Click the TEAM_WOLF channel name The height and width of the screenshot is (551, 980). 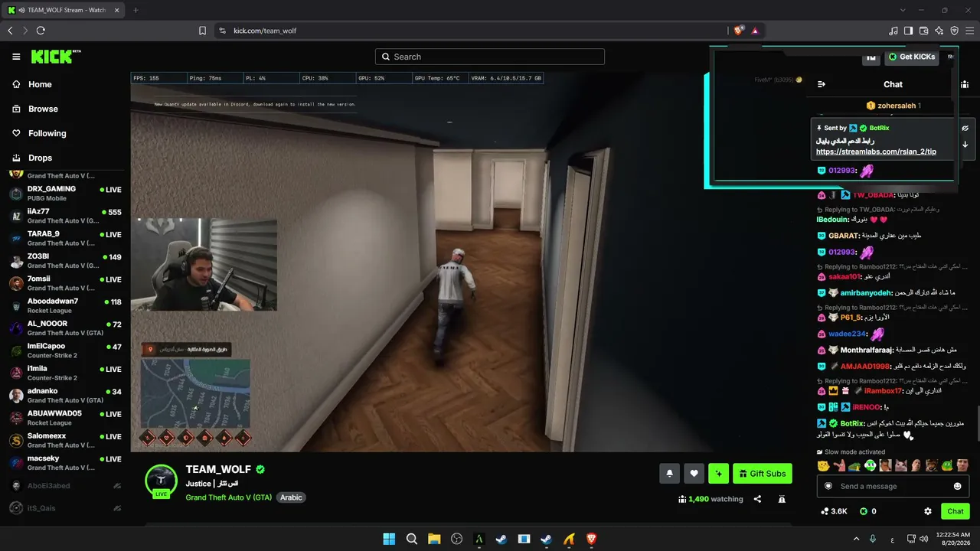[218, 469]
